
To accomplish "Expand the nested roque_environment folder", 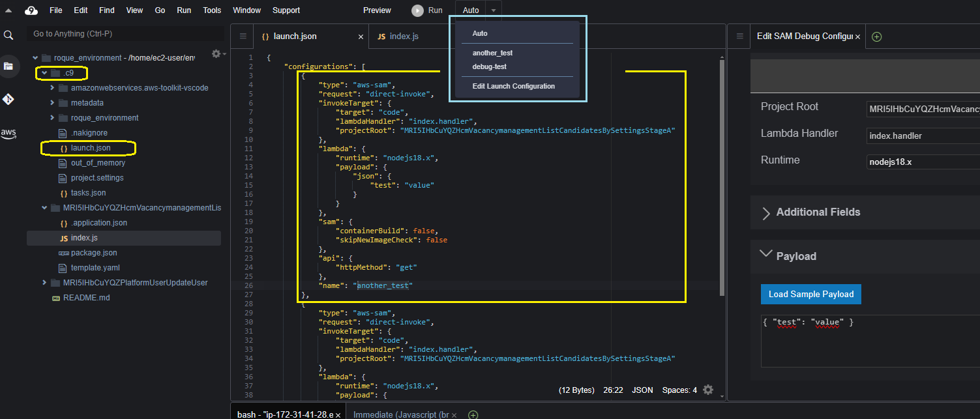I will click(52, 118).
